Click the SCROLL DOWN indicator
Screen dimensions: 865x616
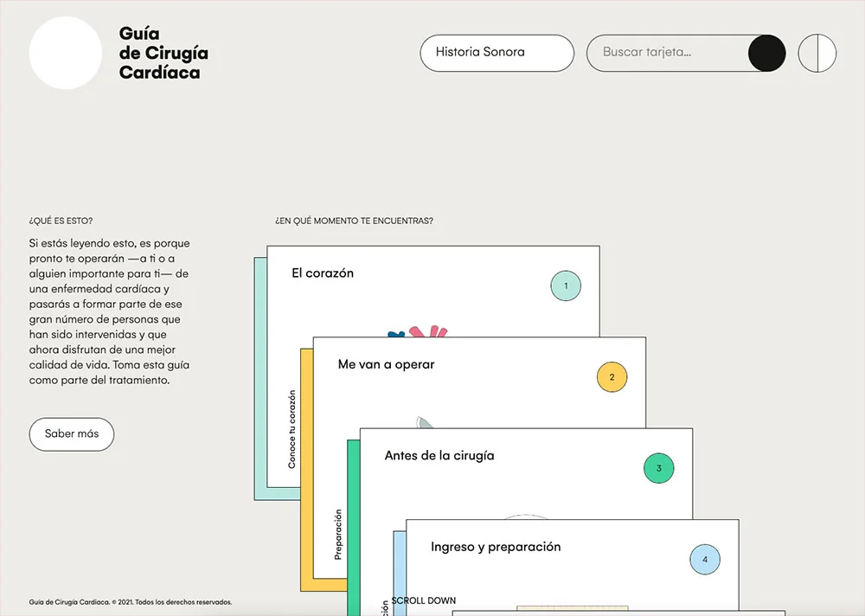423,600
